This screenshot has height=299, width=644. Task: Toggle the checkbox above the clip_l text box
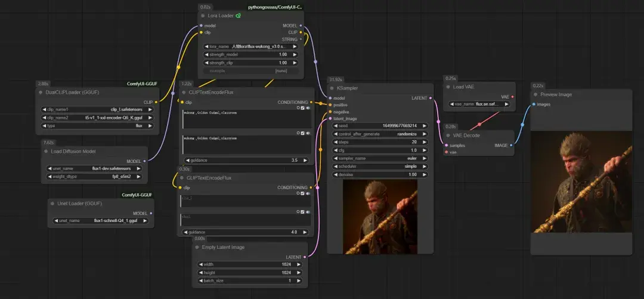[302, 192]
